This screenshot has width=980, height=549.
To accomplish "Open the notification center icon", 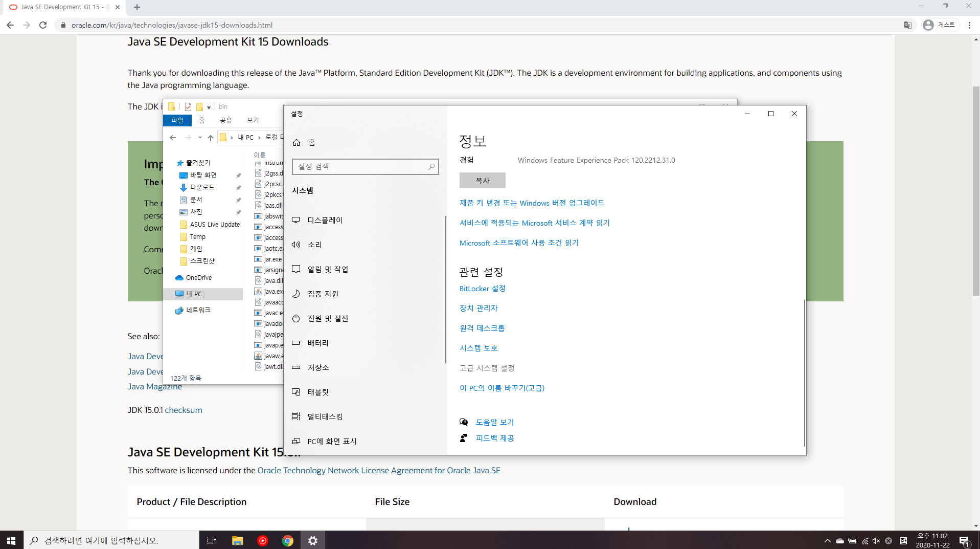I will coord(964,541).
